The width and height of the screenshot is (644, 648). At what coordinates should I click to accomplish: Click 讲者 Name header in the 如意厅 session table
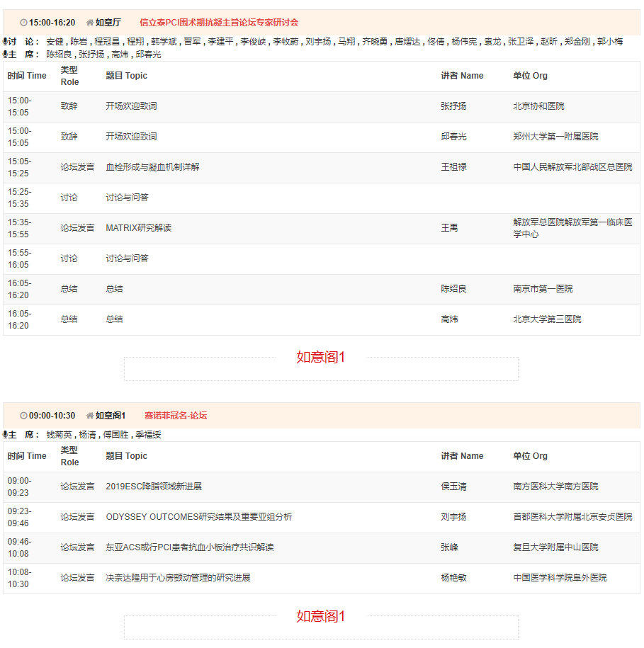click(x=462, y=76)
